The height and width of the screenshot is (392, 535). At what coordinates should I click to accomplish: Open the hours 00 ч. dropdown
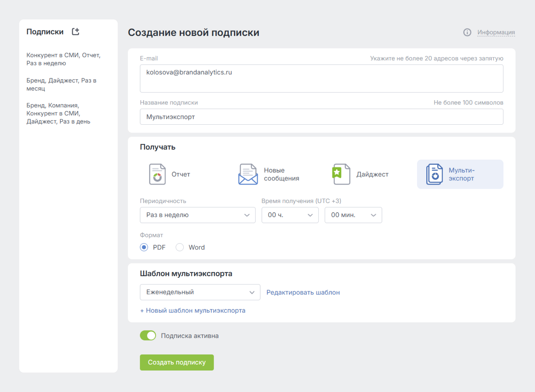point(290,215)
